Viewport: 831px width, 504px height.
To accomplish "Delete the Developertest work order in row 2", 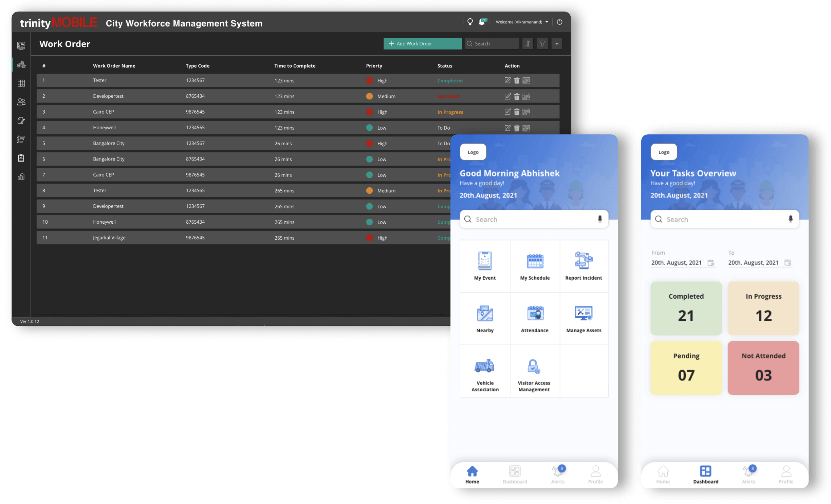I will pyautogui.click(x=517, y=97).
